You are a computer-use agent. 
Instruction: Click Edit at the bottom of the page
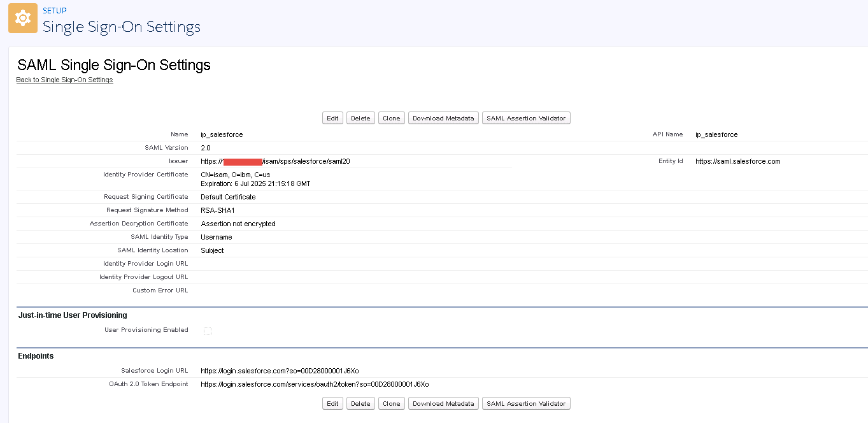click(x=332, y=403)
